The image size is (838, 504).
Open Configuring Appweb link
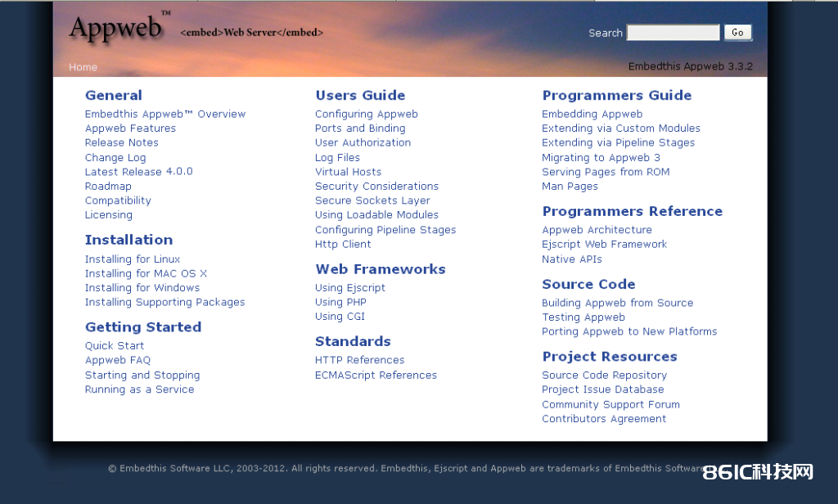[x=367, y=114]
